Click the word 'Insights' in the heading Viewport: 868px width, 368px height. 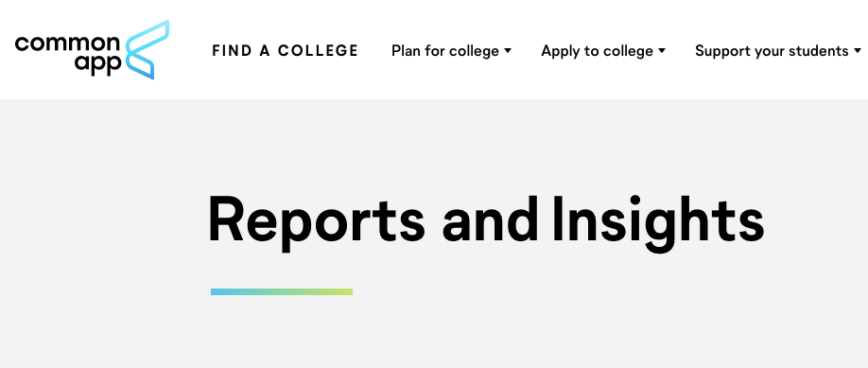click(x=658, y=221)
